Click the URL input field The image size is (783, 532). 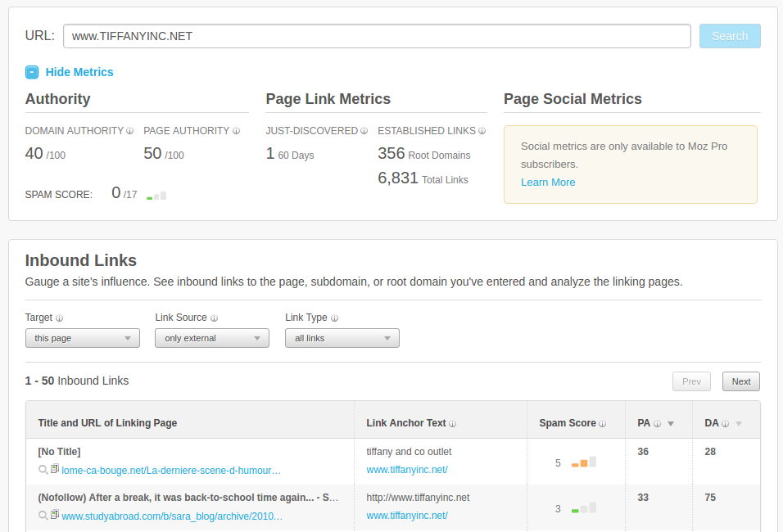377,36
